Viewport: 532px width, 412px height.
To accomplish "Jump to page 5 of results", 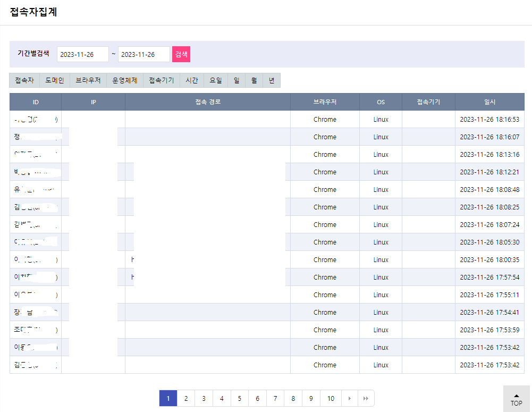I will click(240, 398).
